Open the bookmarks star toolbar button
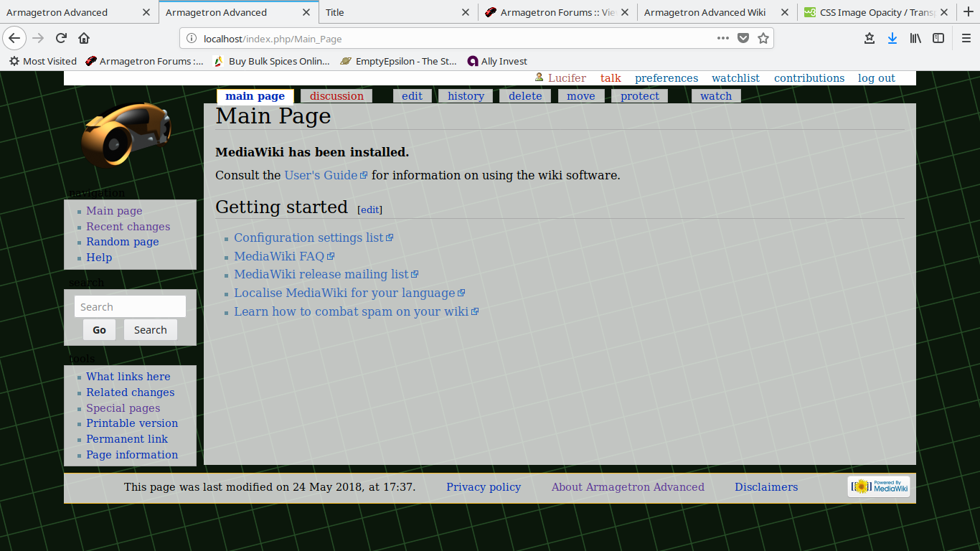Viewport: 980px width, 551px height. (870, 38)
